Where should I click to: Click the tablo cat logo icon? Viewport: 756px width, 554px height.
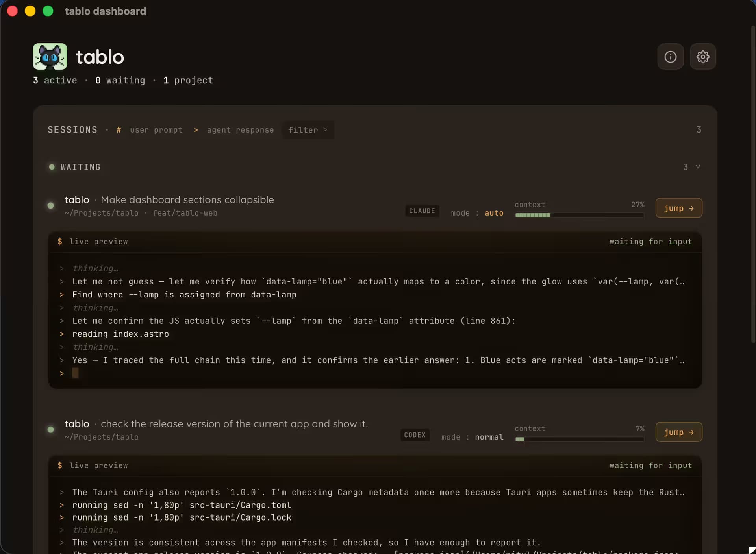pyautogui.click(x=50, y=57)
